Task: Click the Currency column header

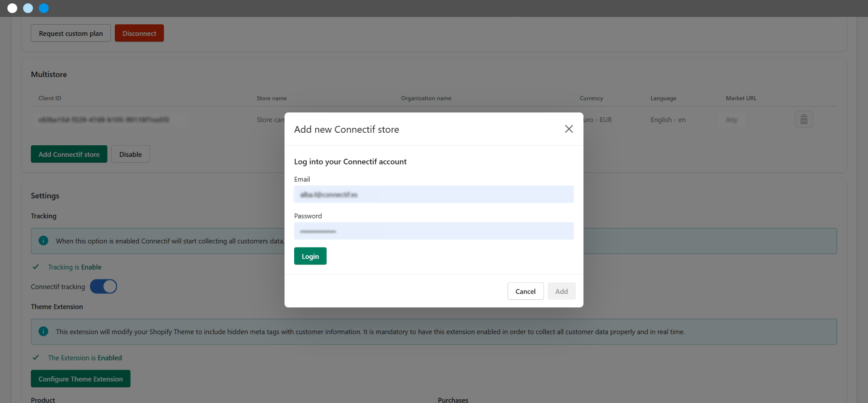Action: tap(591, 98)
